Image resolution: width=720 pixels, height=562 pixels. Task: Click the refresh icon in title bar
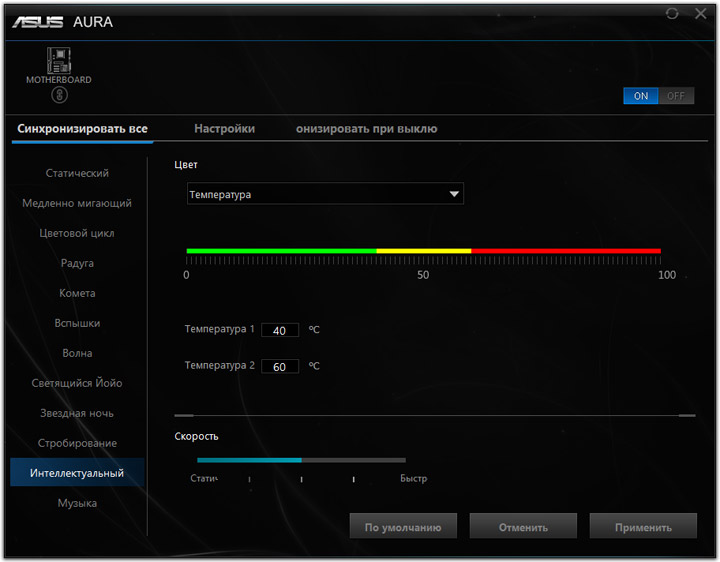(x=672, y=13)
